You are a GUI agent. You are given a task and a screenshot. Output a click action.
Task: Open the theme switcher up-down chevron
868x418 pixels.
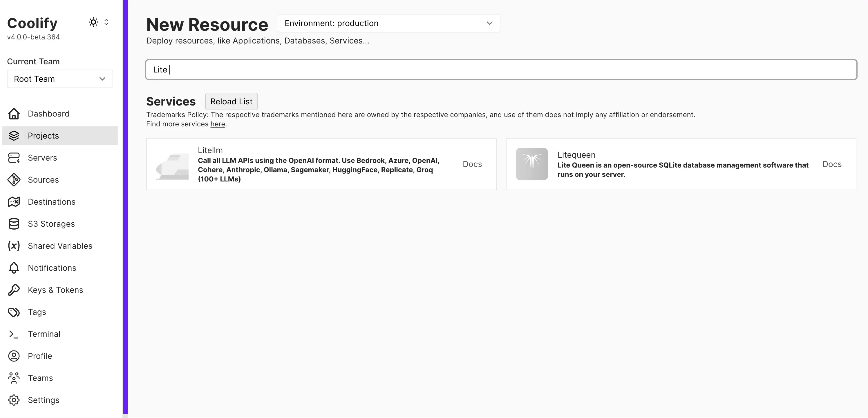(x=106, y=22)
